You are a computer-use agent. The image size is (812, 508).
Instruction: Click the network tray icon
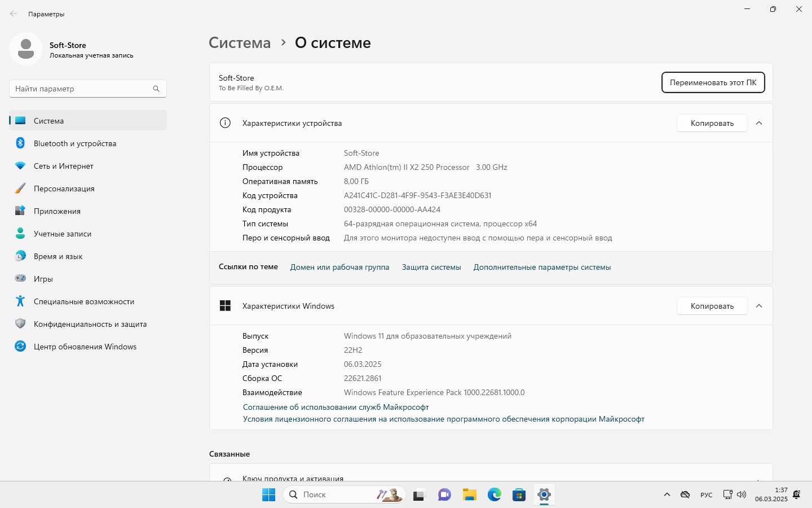(727, 494)
